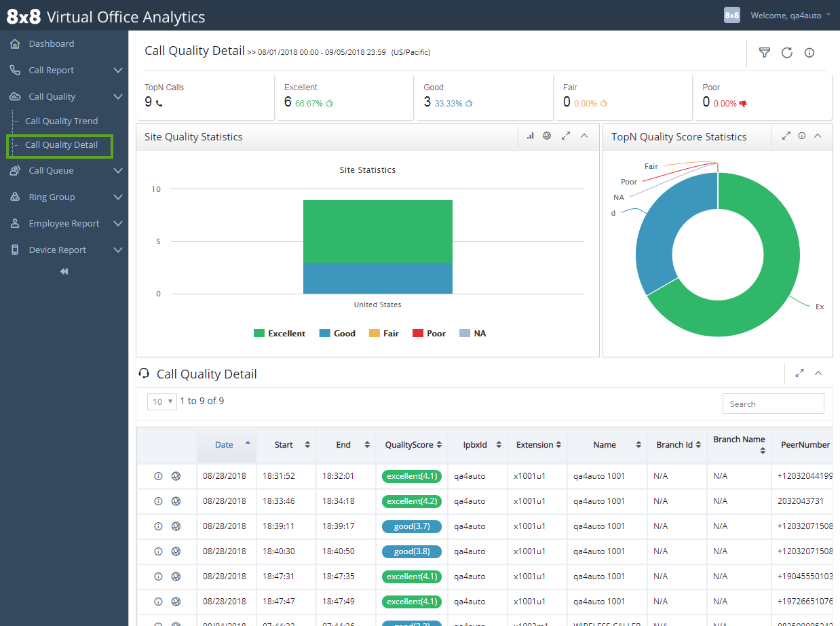Click the info icon next to refresh
The width and height of the screenshot is (840, 626).
pyautogui.click(x=809, y=52)
